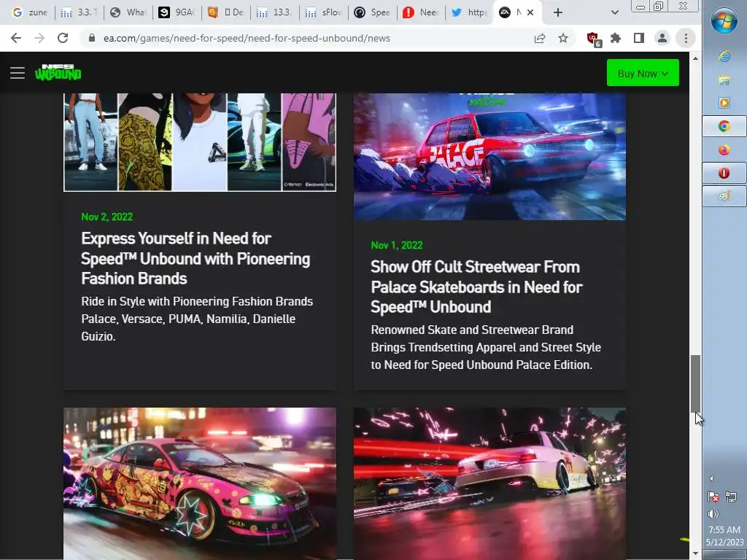Open Windows Media Player from taskbar
The image size is (747, 560).
[x=724, y=103]
